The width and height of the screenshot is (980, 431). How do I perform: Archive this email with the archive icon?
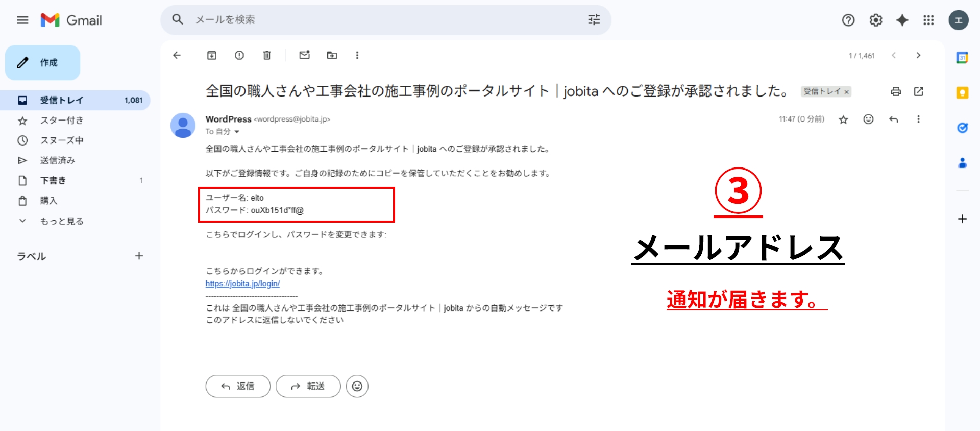[x=212, y=55]
